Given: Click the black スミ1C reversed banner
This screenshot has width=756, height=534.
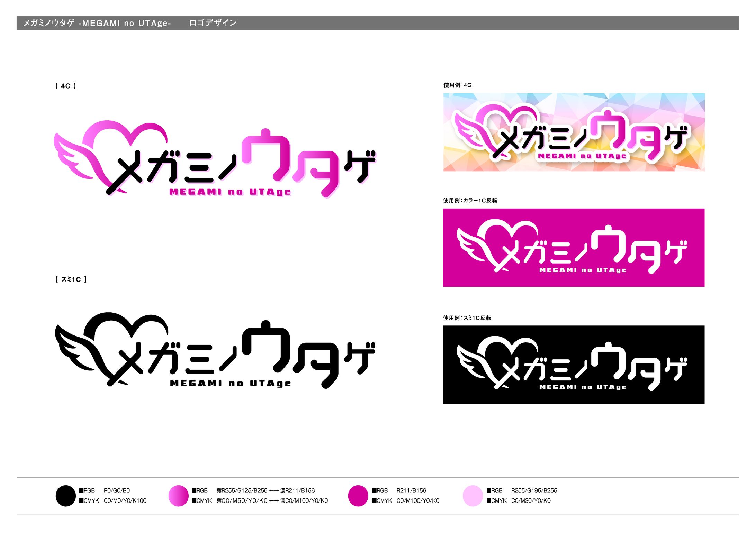Looking at the screenshot, I should 574,364.
